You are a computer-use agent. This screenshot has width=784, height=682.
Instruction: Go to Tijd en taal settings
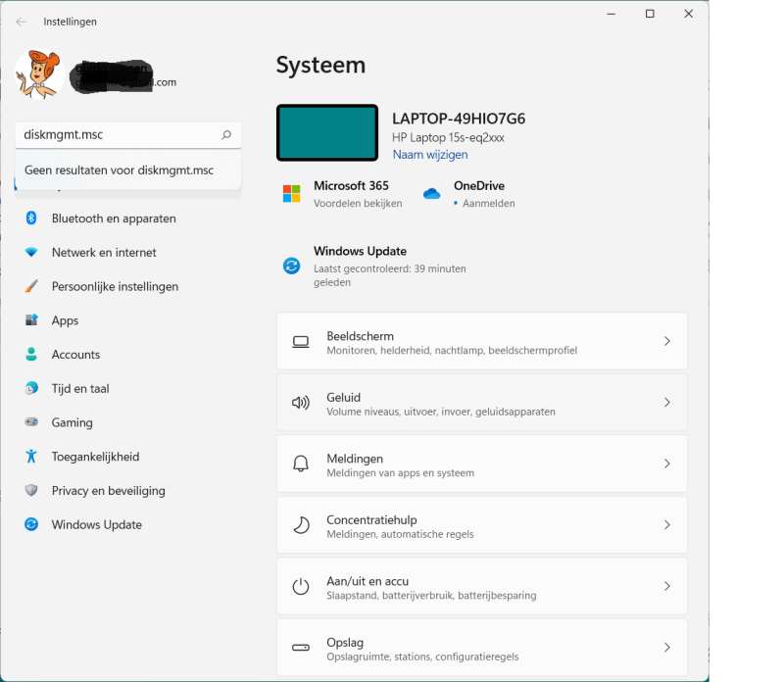pos(80,389)
